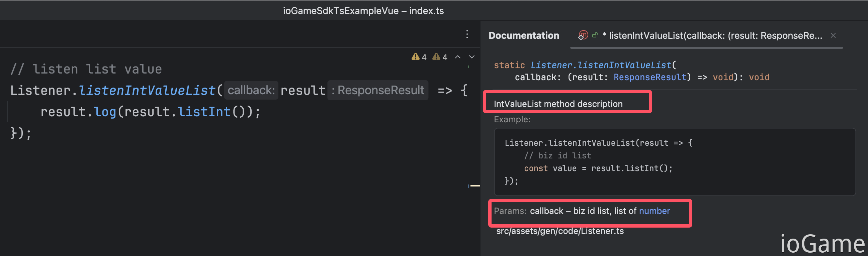Follow the blue number link in Params
This screenshot has width=868, height=256.
655,211
